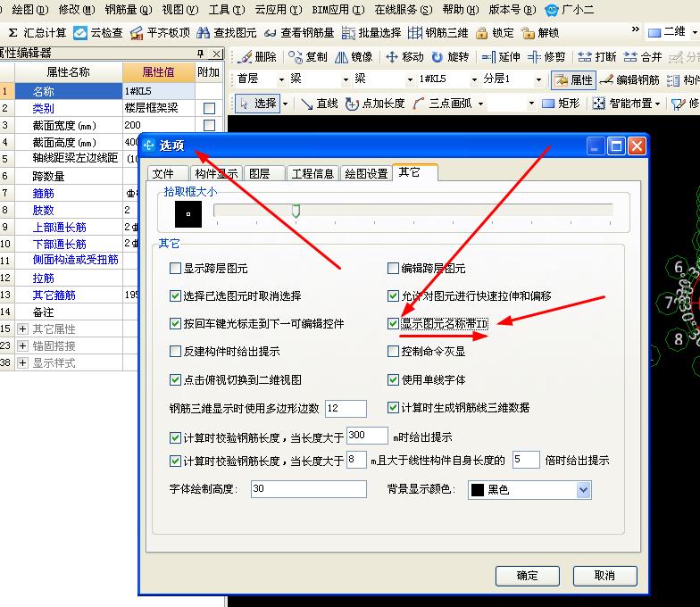Open the BIM应用 menu
The image size is (700, 607).
(x=338, y=9)
